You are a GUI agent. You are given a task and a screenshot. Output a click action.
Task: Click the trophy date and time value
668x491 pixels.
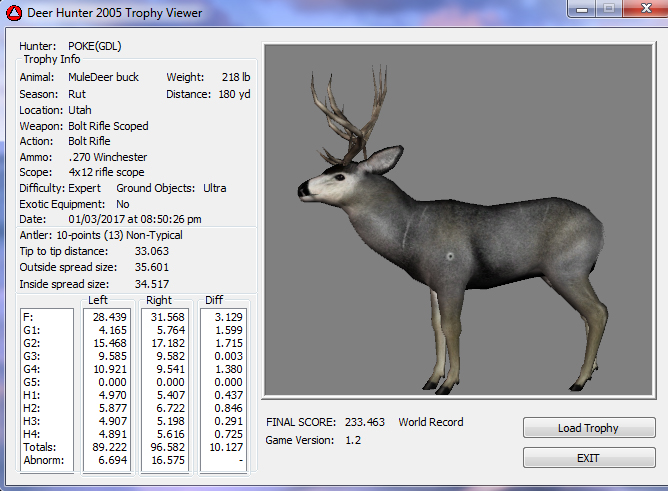135,219
